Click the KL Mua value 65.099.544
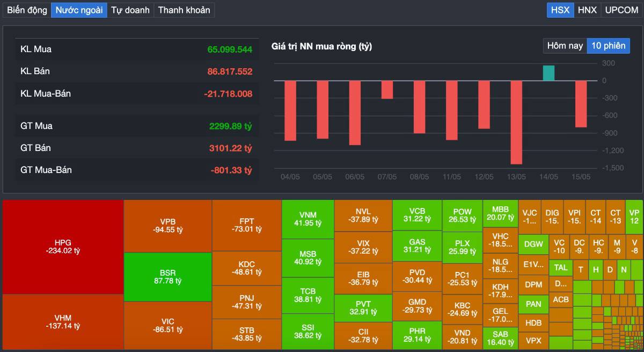 [230, 49]
